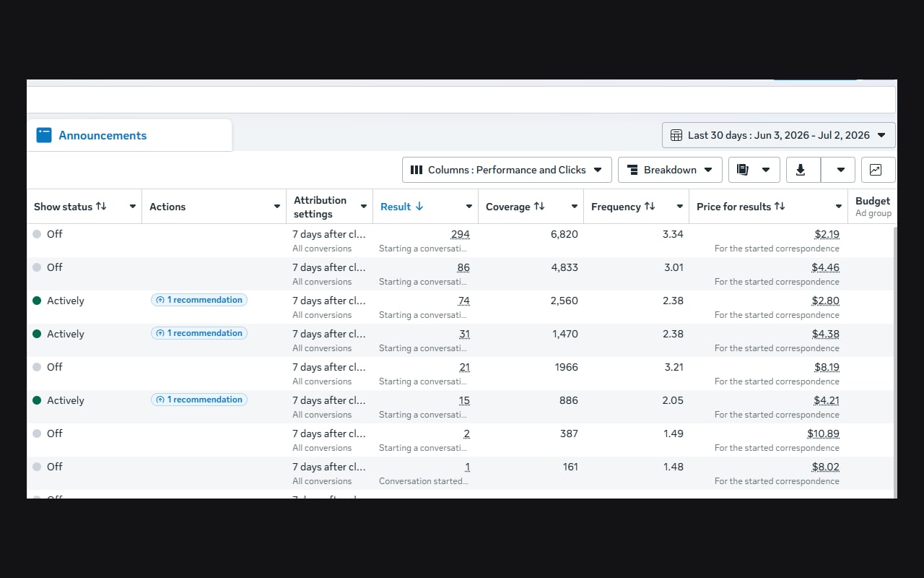Screen dimensions: 924x578
Task: Sort by Coverage arrows icon
Action: coord(539,207)
